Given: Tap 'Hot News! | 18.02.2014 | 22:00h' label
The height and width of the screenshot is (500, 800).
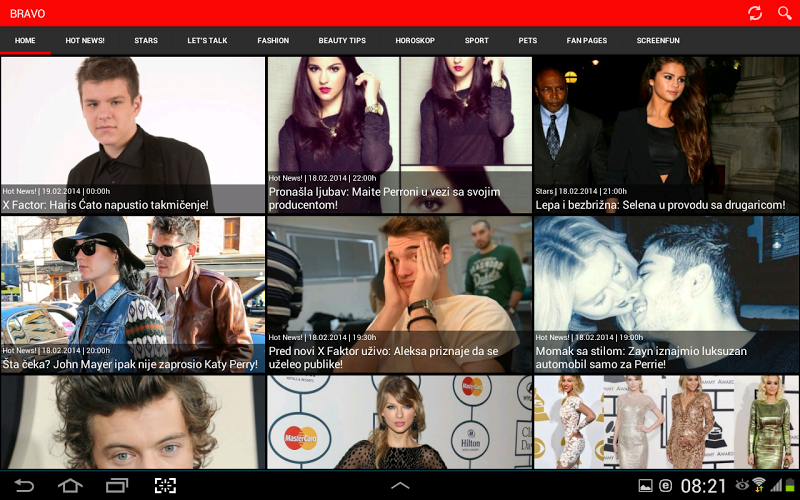Looking at the screenshot, I should tap(322, 178).
